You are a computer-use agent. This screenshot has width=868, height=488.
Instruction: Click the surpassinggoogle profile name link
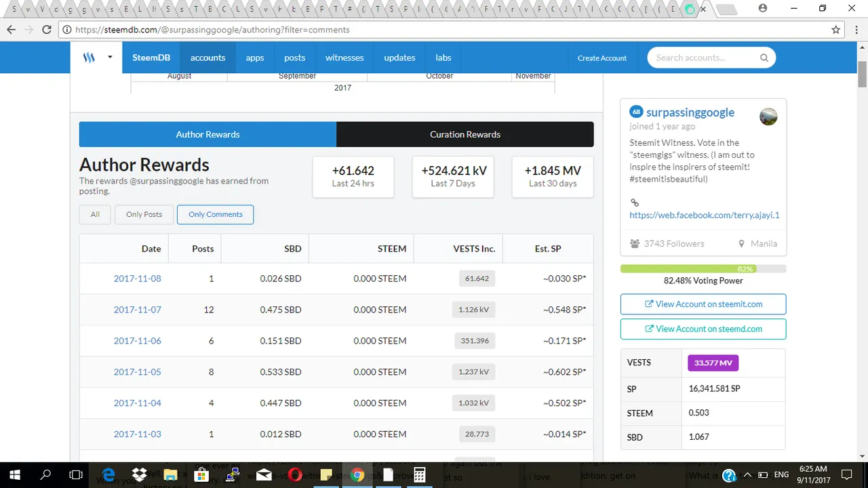(x=690, y=113)
